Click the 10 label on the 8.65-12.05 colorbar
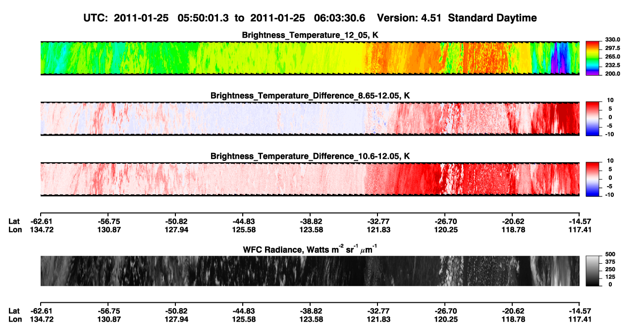644x330 pixels. 610,100
